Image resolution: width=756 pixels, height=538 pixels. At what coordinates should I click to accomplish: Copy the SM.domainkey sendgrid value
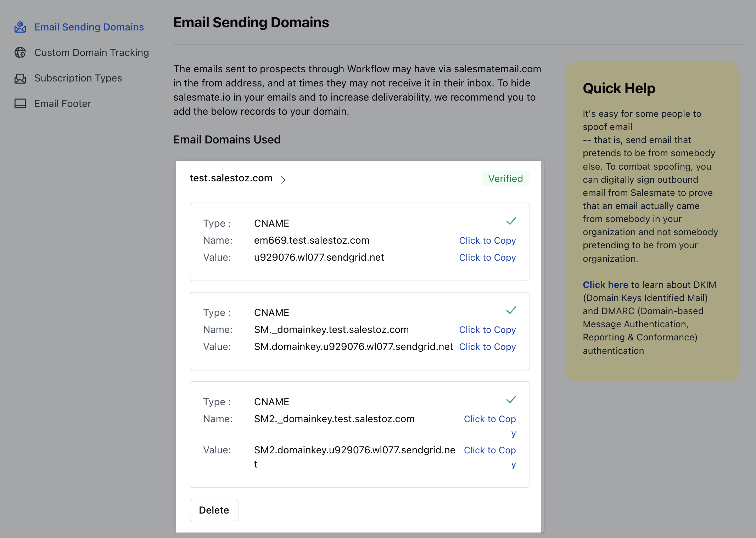pos(487,347)
